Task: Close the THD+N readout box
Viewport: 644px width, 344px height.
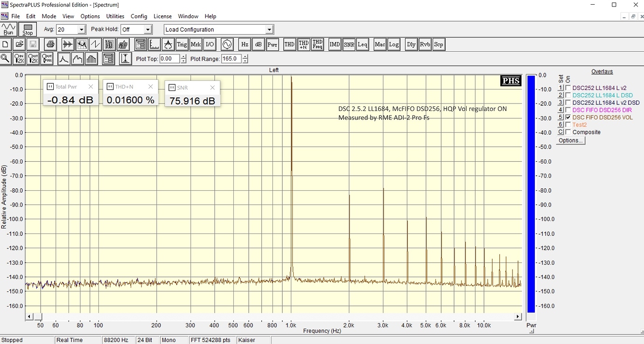Action: coord(151,87)
